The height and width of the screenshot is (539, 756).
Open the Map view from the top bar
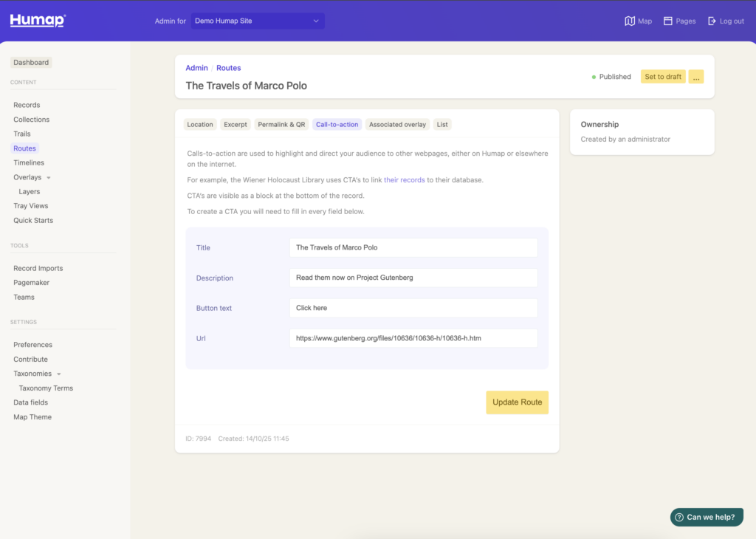(637, 21)
